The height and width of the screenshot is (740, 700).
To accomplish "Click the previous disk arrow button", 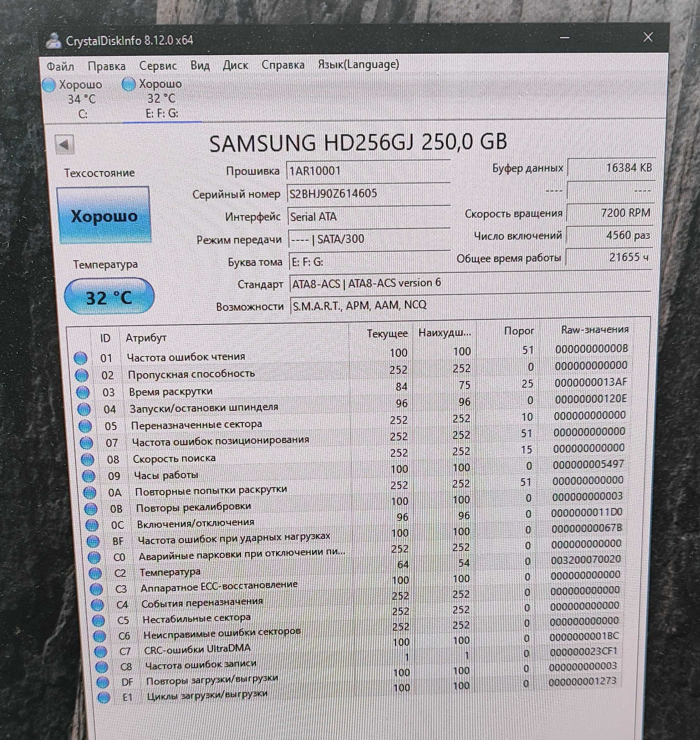I will coord(64,144).
